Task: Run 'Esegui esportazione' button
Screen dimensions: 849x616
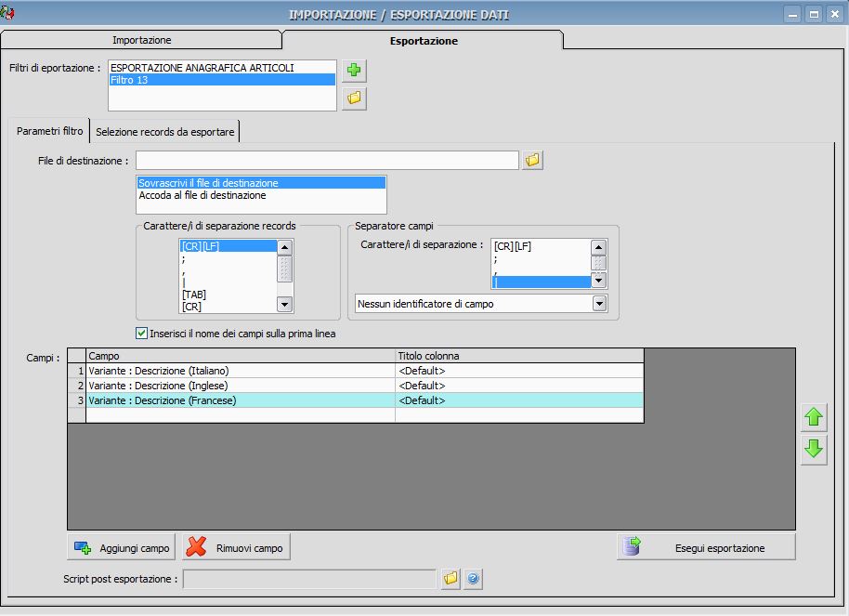Action: coord(706,547)
